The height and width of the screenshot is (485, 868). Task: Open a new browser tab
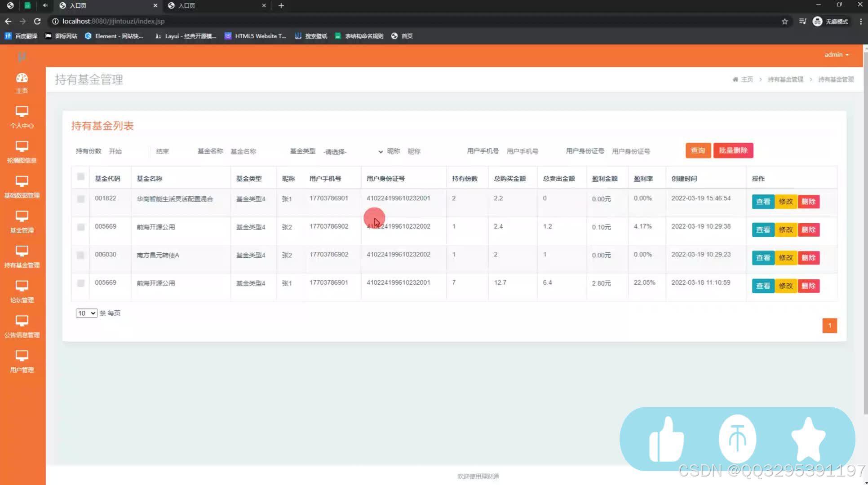281,5
